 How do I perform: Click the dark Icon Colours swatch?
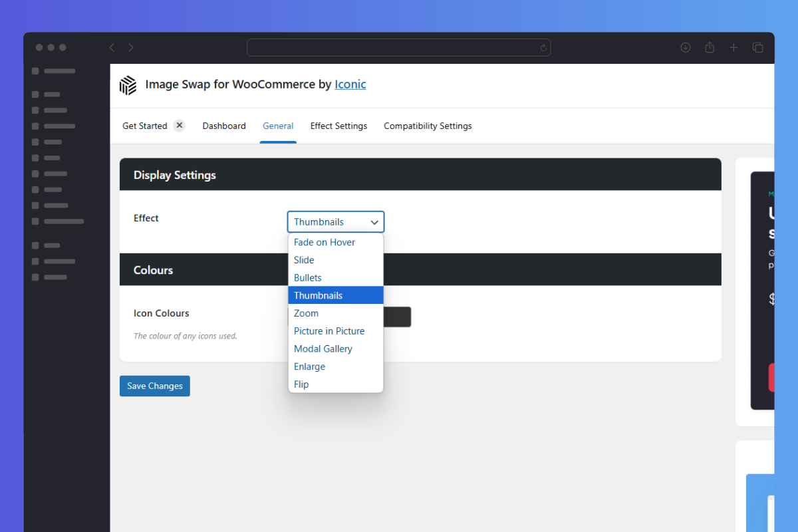(398, 317)
